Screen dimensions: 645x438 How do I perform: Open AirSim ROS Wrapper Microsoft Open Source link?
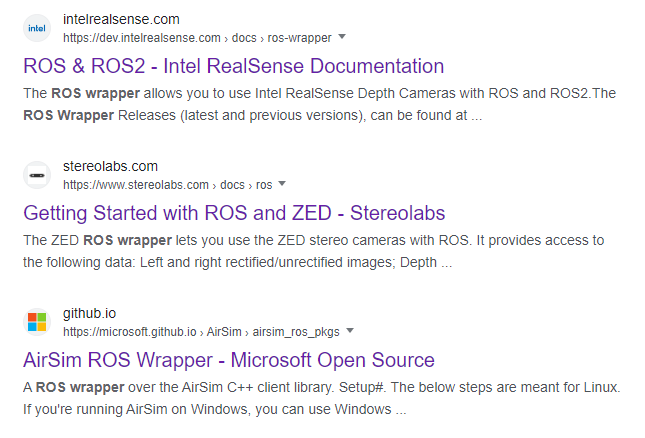tap(229, 360)
